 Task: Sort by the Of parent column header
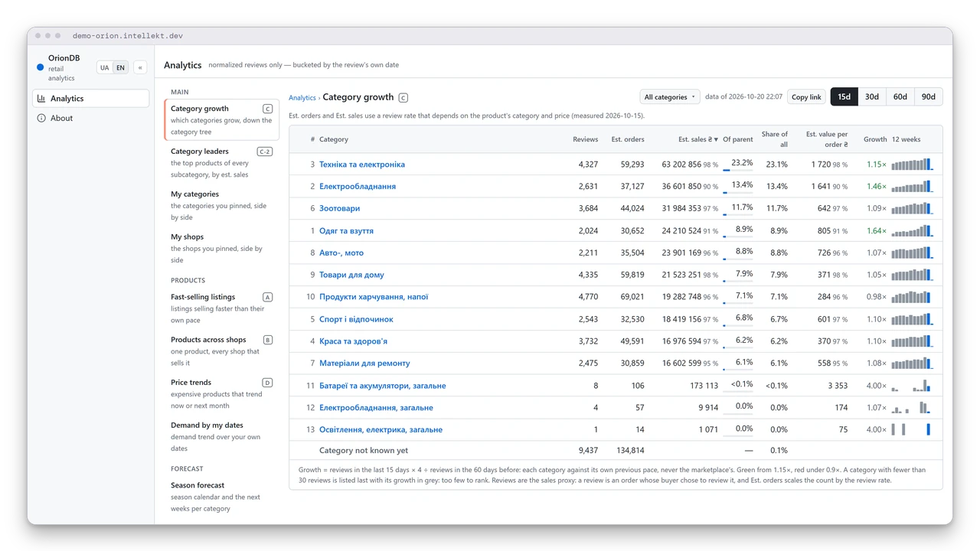[x=738, y=139]
